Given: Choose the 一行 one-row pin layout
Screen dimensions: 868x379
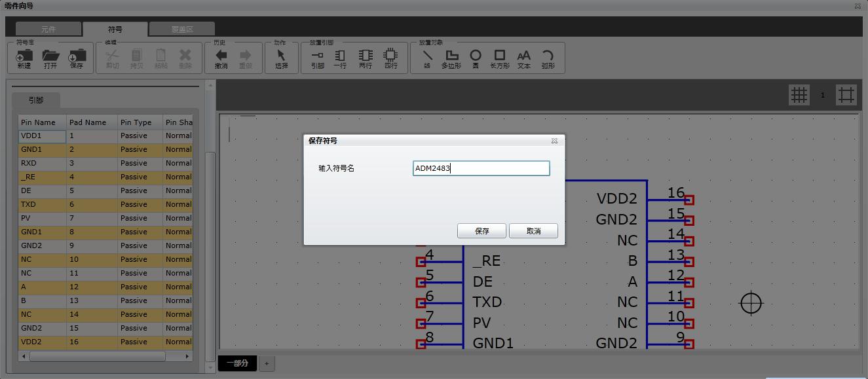Looking at the screenshot, I should coord(340,58).
